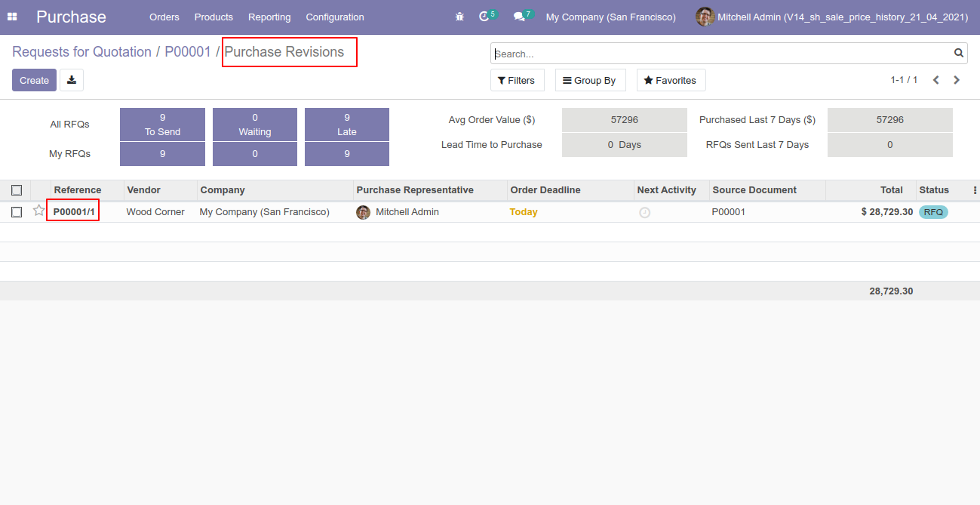Viewport: 980px width, 505px height.
Task: Open optional columns kebab menu
Action: 975,190
